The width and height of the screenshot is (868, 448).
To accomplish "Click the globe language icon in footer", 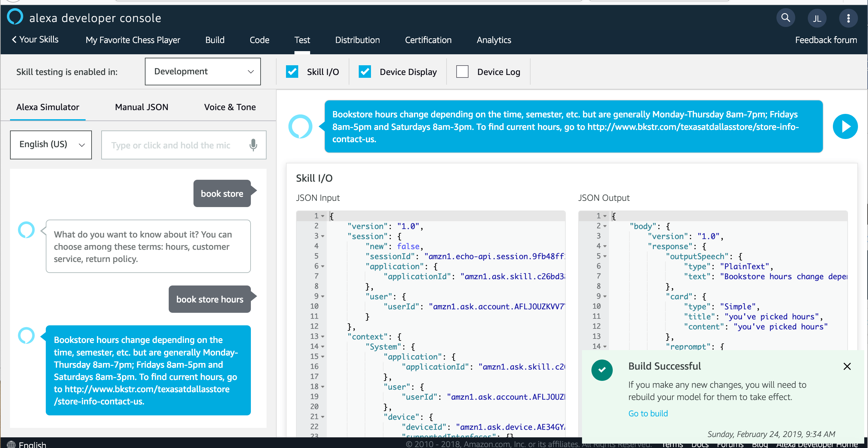I will click(11, 444).
